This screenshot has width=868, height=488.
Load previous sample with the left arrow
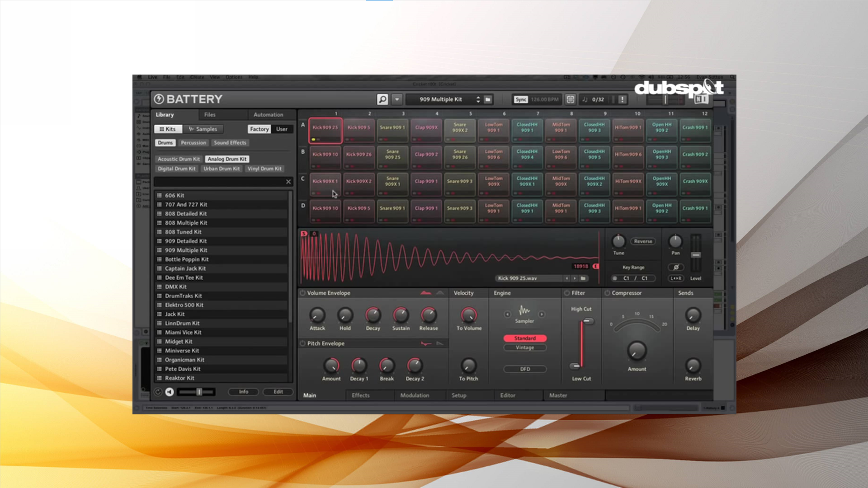click(x=567, y=278)
